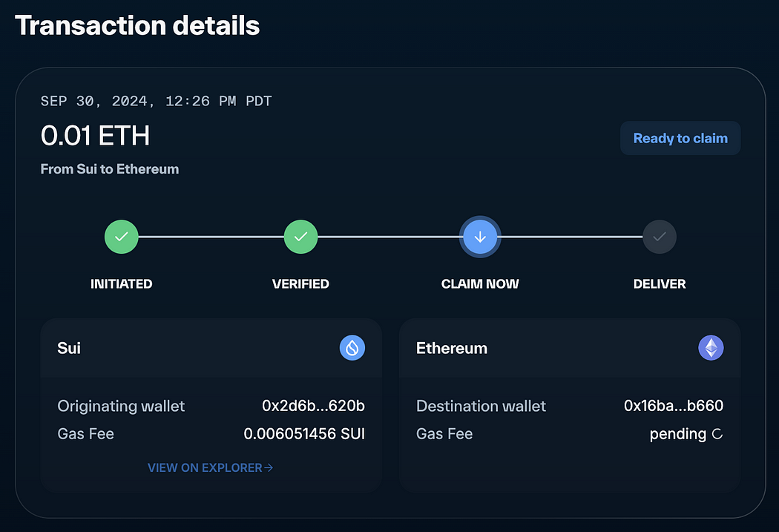Select the CLAIM NOW step label

tap(480, 284)
